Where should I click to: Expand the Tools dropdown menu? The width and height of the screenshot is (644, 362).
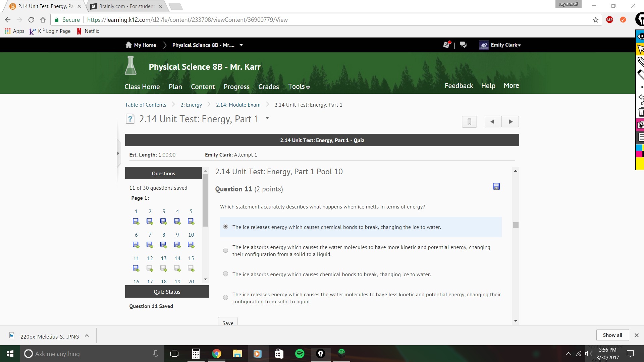tap(299, 87)
